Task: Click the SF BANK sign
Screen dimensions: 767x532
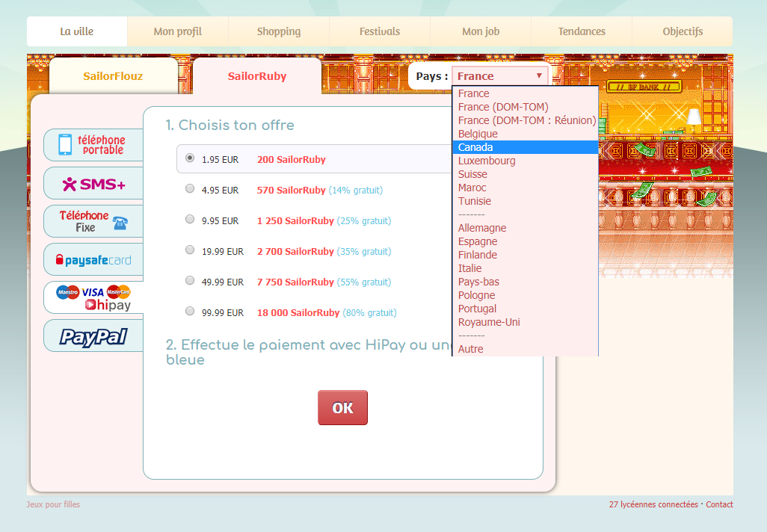Action: 644,87
